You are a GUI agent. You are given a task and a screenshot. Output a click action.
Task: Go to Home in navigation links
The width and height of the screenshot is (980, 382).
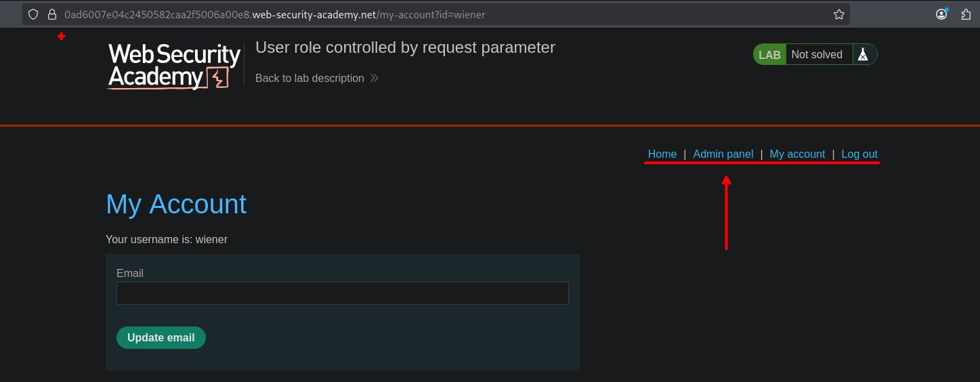coord(662,154)
